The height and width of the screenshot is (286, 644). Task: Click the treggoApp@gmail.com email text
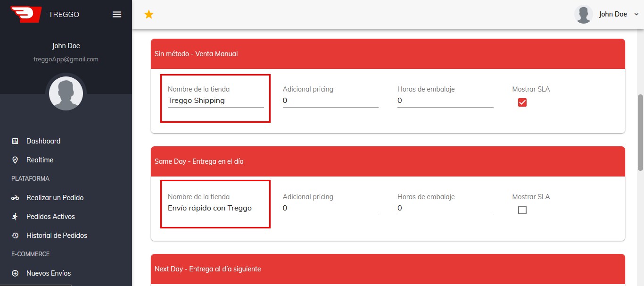pyautogui.click(x=66, y=59)
